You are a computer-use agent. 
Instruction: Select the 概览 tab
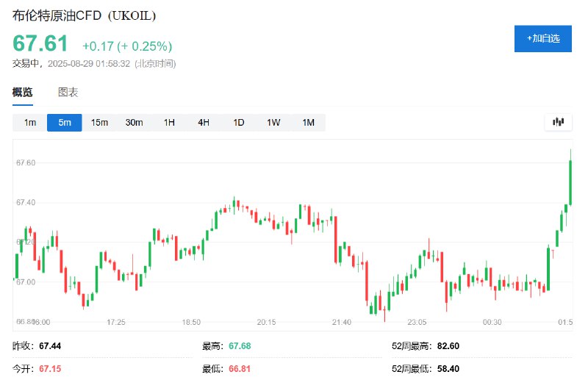23,92
